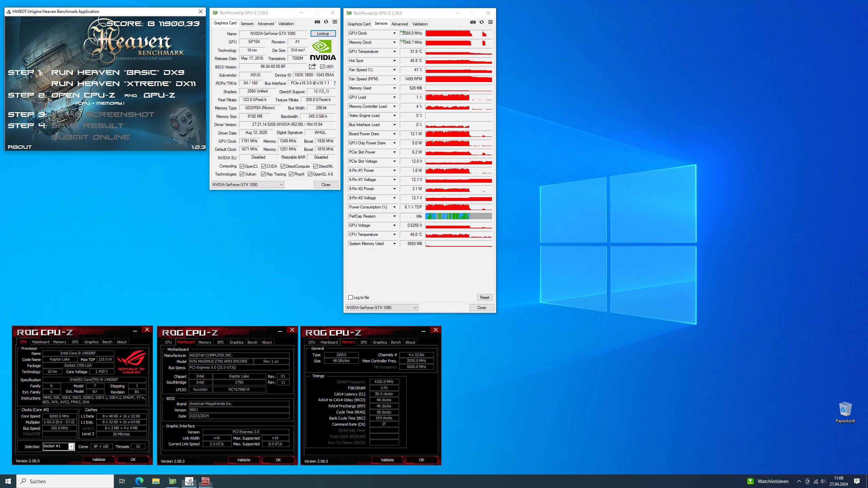Screen dimensions: 868x488
Task: Click the Lookup button in GPU-Z
Action: 323,34
